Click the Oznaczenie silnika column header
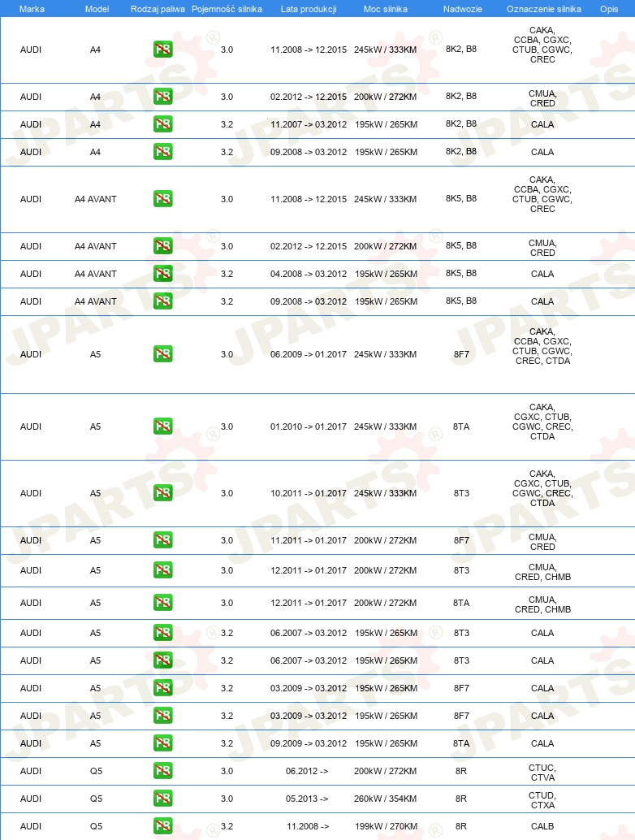This screenshot has width=635, height=840. 544,9
